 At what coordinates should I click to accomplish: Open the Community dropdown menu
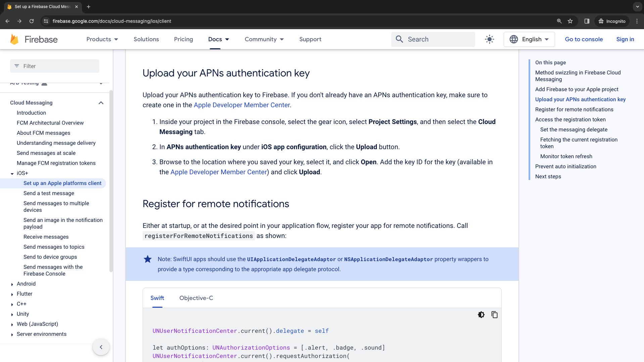[264, 39]
